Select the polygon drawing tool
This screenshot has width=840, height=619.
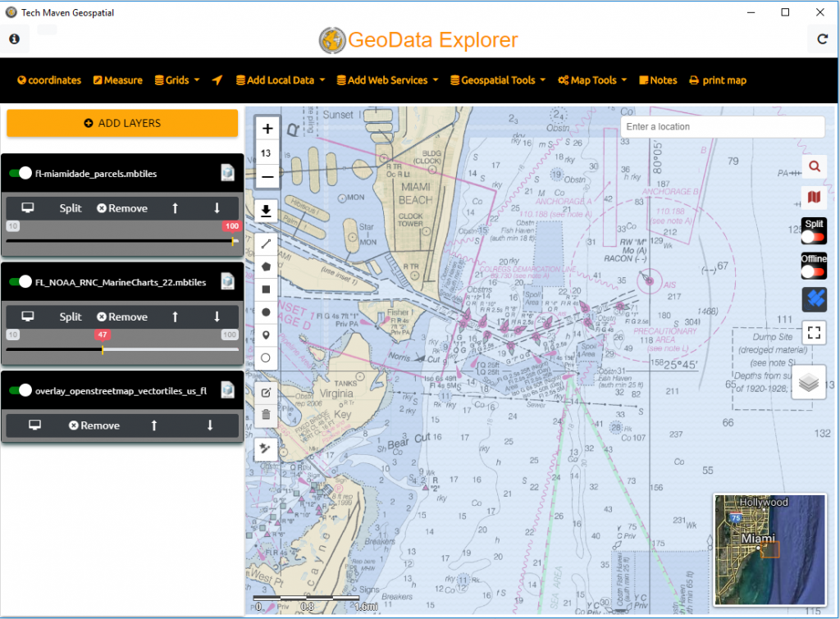tap(267, 266)
